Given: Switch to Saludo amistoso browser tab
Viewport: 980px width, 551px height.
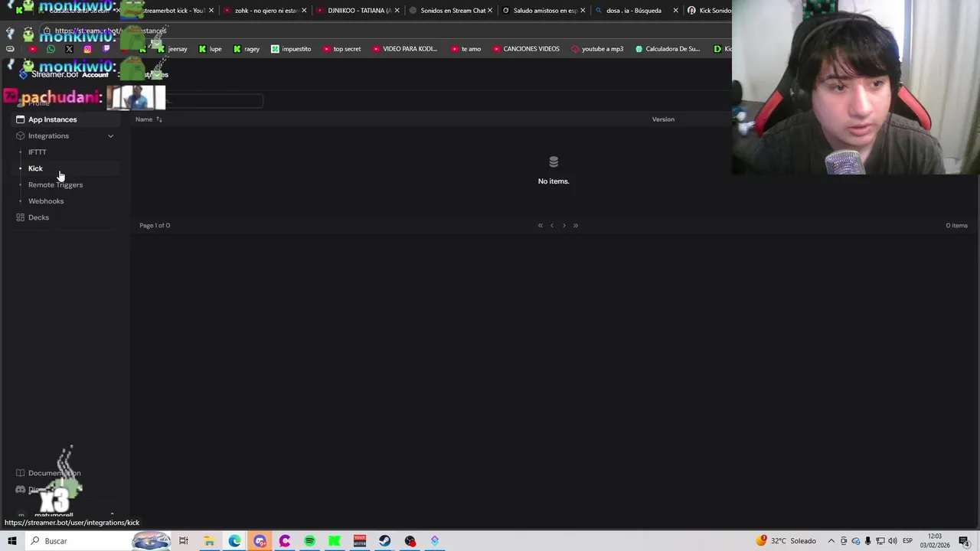Looking at the screenshot, I should [545, 11].
